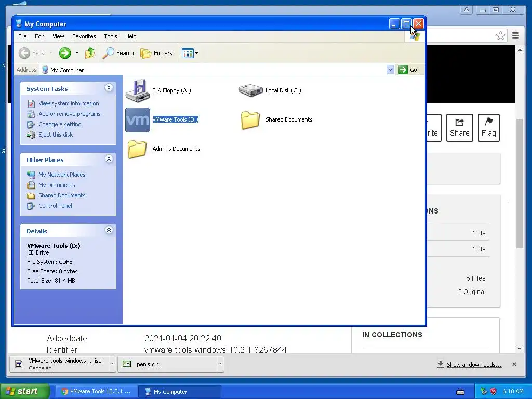
Task: Collapse the Details panel
Action: tap(109, 230)
